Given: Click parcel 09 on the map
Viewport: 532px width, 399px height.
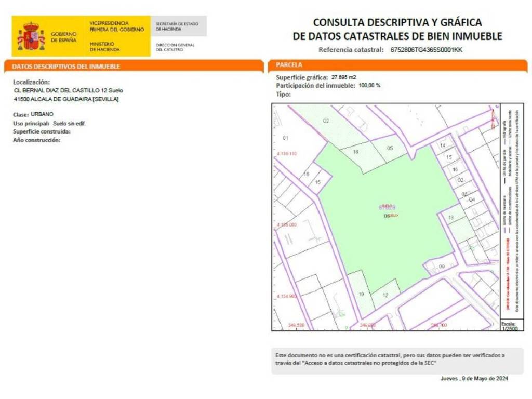Looking at the screenshot, I should point(442,267).
